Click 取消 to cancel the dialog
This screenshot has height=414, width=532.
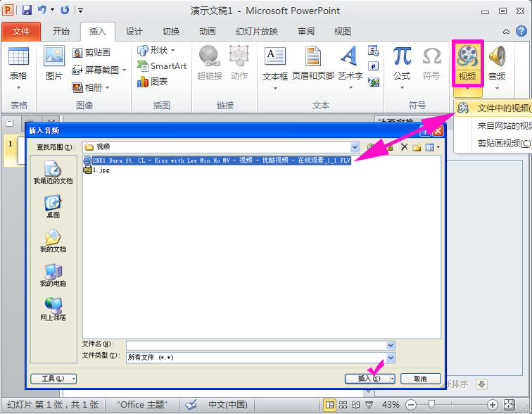coord(421,379)
